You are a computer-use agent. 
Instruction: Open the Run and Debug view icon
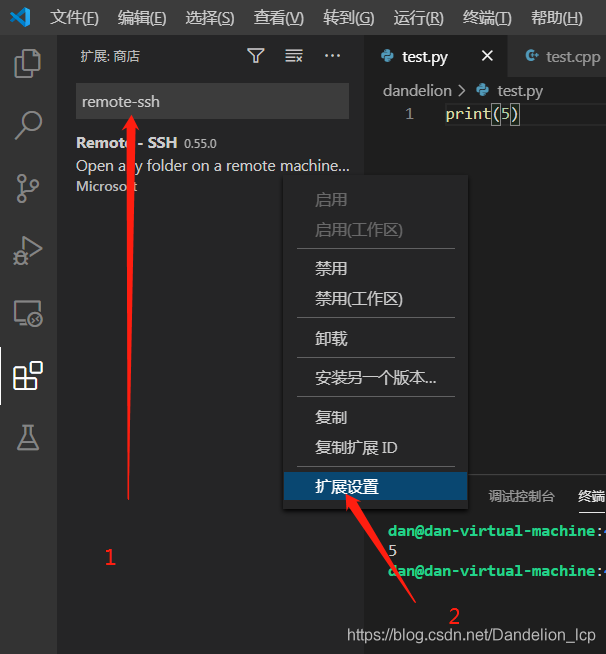tap(28, 250)
